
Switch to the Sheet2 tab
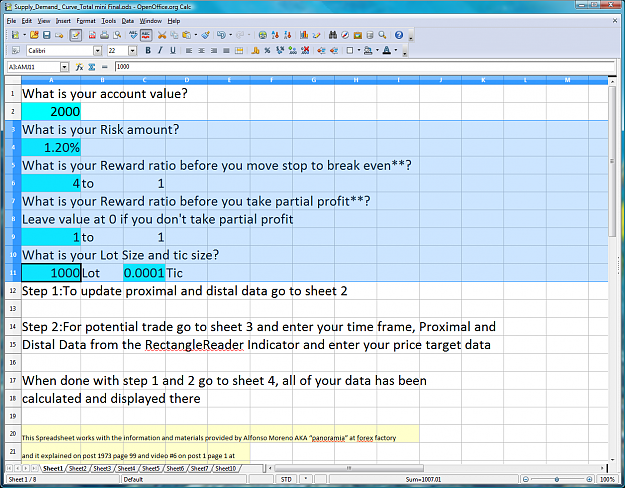78,468
